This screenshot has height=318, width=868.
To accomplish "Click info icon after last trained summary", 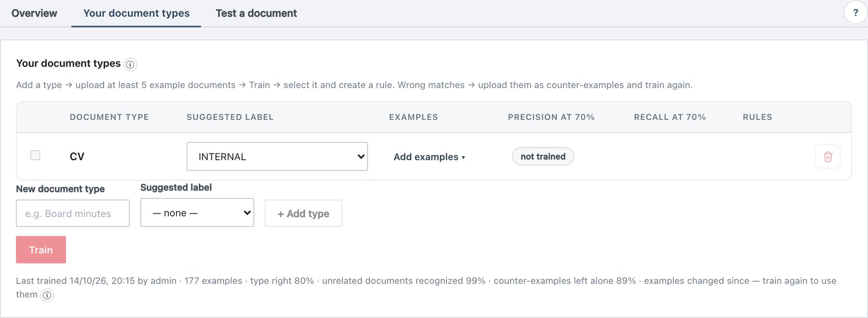I will 47,295.
